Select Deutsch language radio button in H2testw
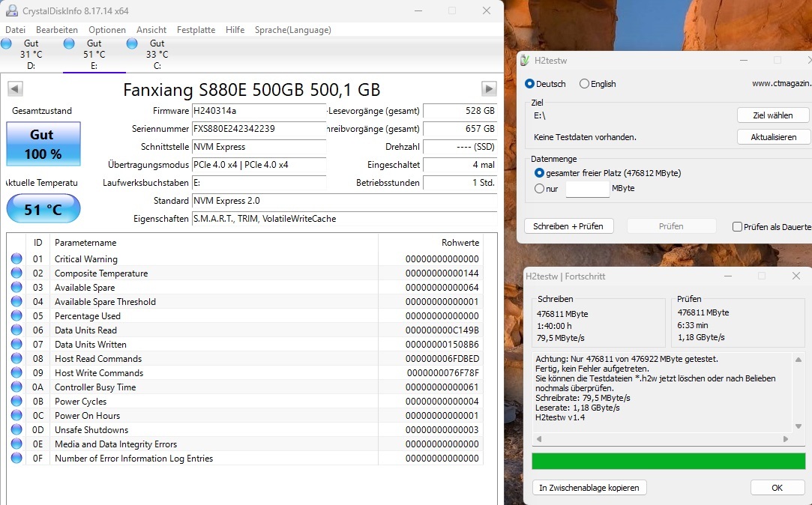The width and height of the screenshot is (812, 505). (x=529, y=84)
